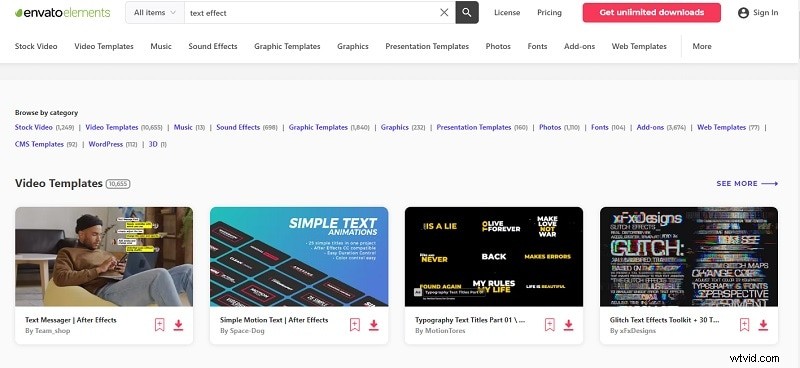Browse the Photos category link
Screen dimensions: 800x368
(550, 127)
